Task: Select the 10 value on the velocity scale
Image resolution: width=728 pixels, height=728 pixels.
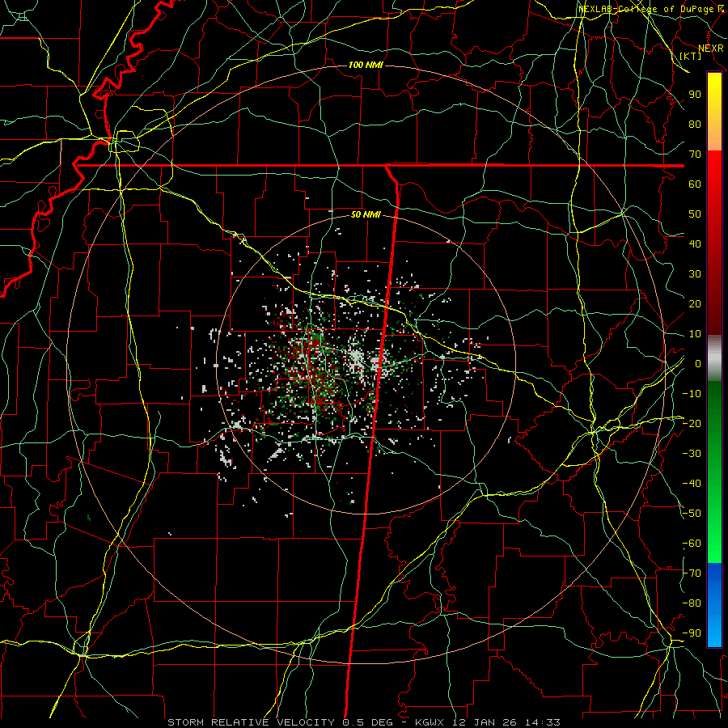Action: click(695, 334)
